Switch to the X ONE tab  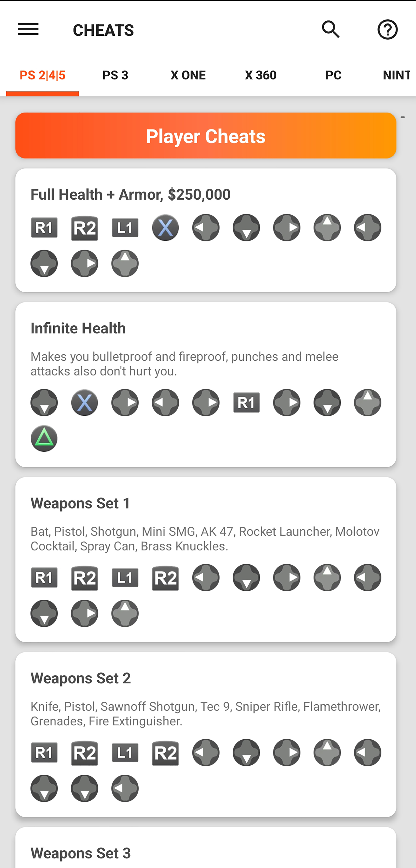coord(188,75)
